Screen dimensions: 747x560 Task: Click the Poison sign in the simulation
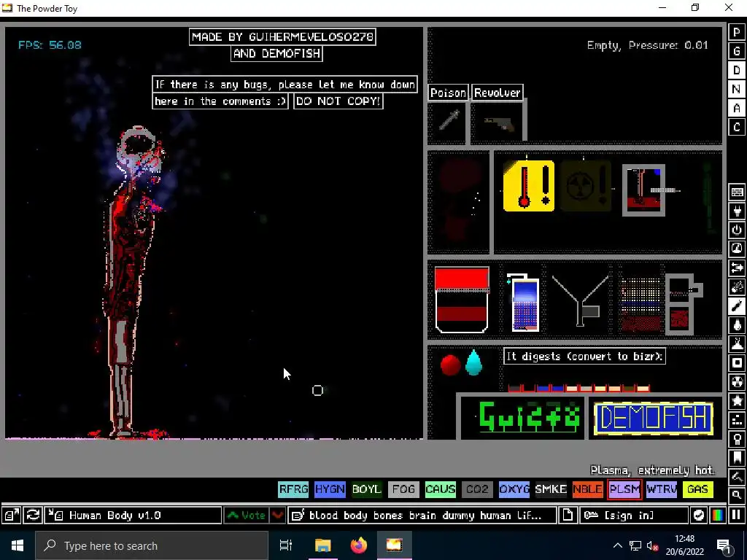(448, 93)
